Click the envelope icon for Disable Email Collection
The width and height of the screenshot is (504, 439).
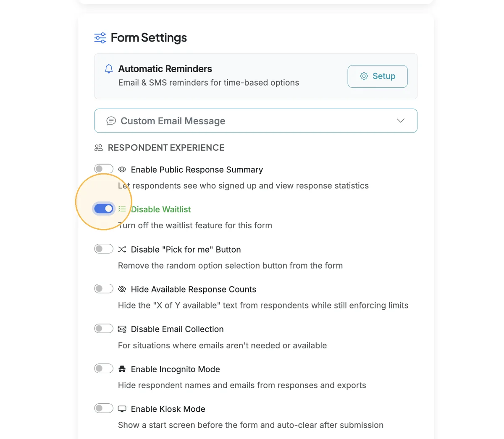tap(122, 329)
